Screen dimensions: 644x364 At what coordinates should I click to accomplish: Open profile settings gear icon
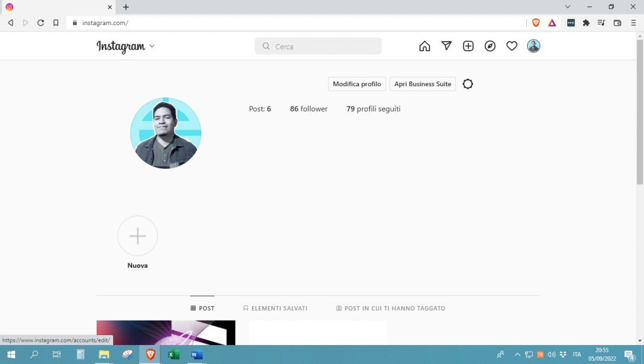coord(468,84)
